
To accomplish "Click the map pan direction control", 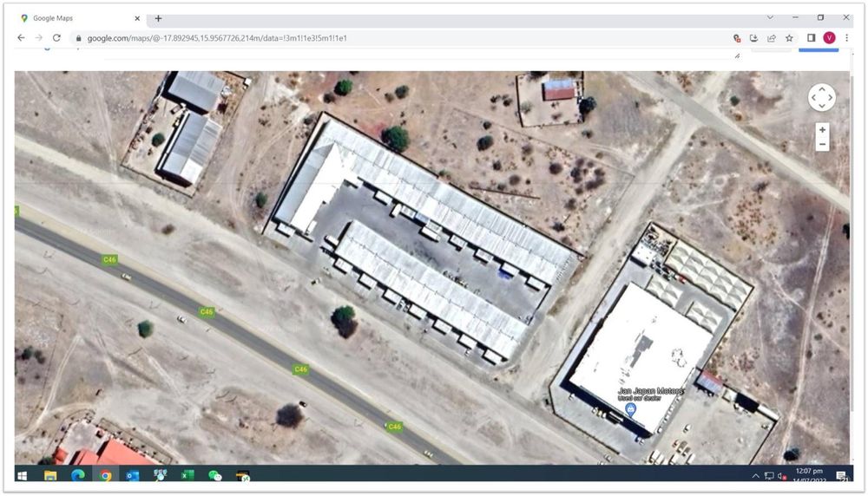I will (822, 98).
